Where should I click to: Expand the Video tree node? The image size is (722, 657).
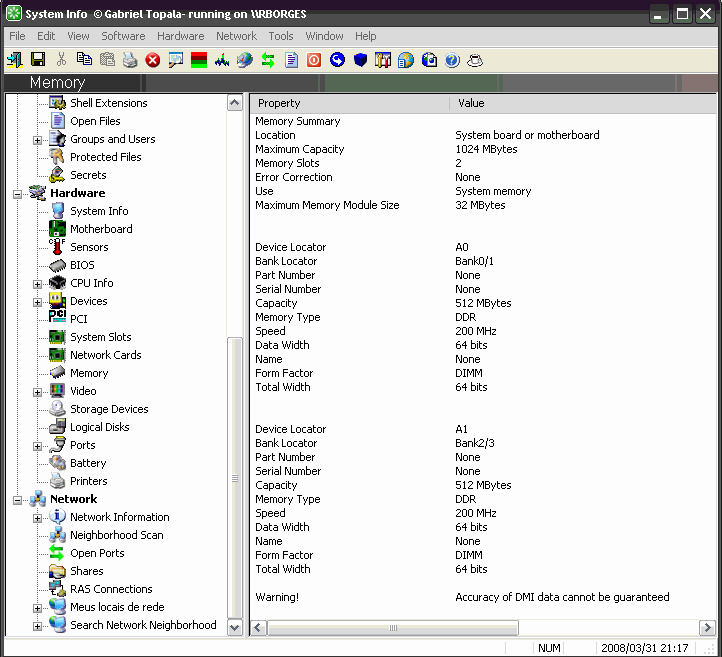click(x=38, y=392)
